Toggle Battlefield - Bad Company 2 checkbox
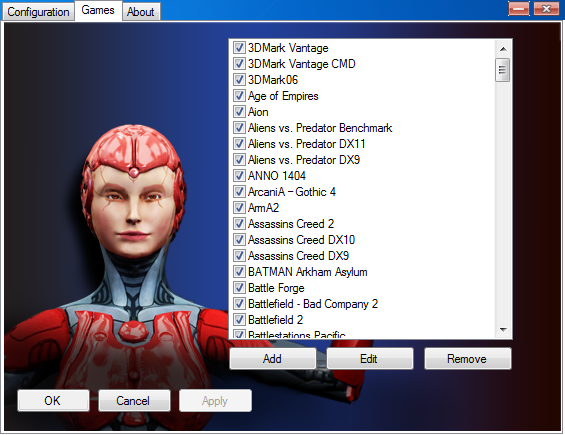This screenshot has height=435, width=565. [239, 303]
